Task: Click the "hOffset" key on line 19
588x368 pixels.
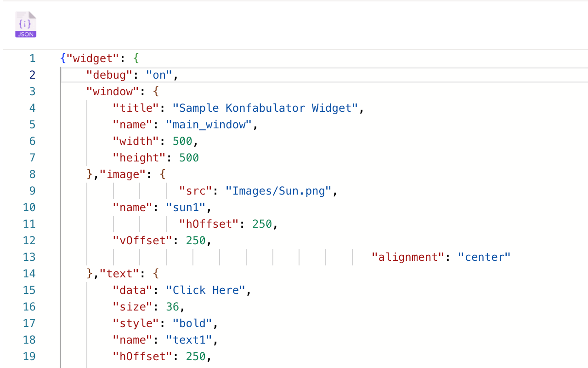Action: (143, 356)
